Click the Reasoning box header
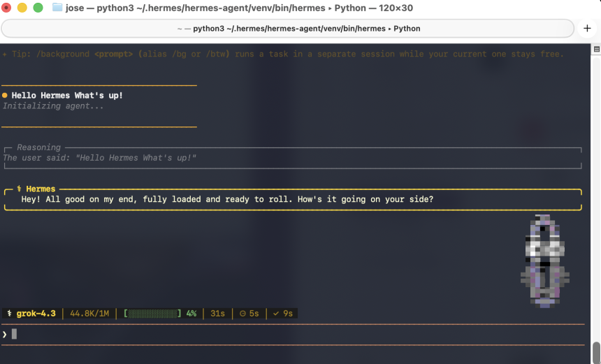Screen dimensions: 601x364 38,147
